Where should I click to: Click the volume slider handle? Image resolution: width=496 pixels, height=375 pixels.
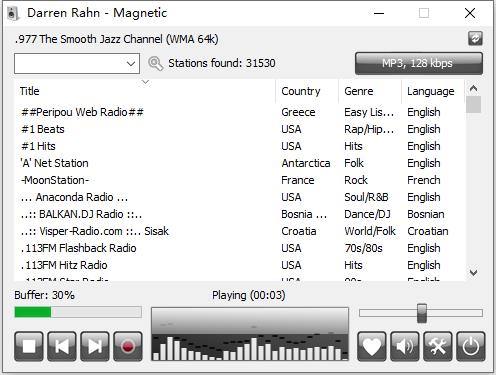[422, 313]
